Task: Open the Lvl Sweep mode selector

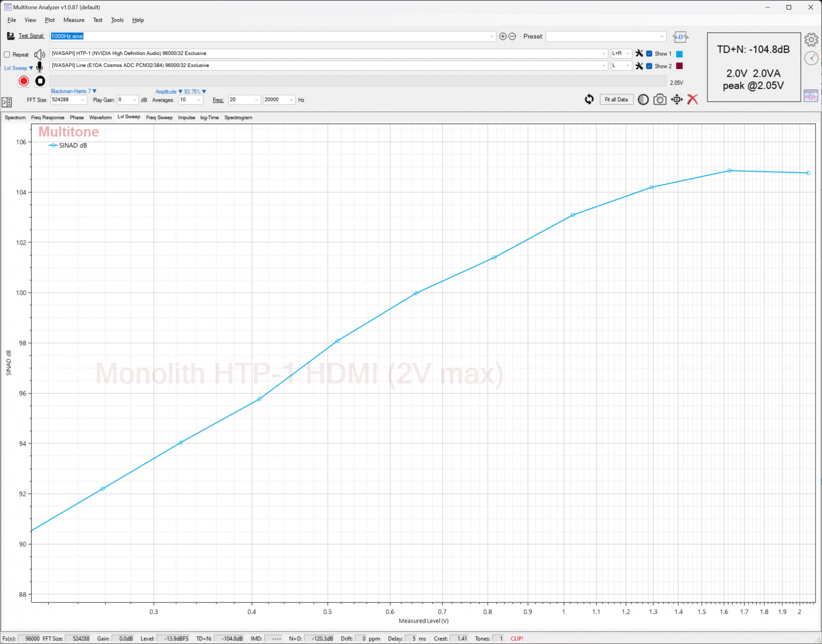Action: (19, 68)
